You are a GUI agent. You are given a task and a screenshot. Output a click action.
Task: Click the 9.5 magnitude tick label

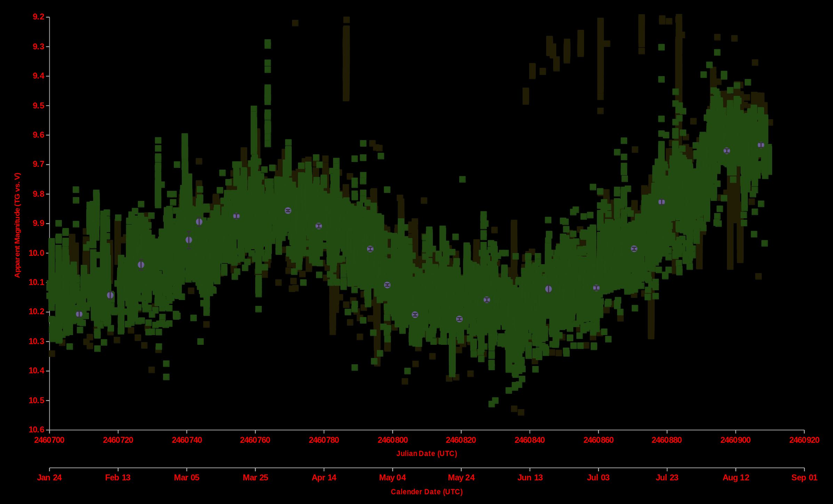(x=39, y=105)
